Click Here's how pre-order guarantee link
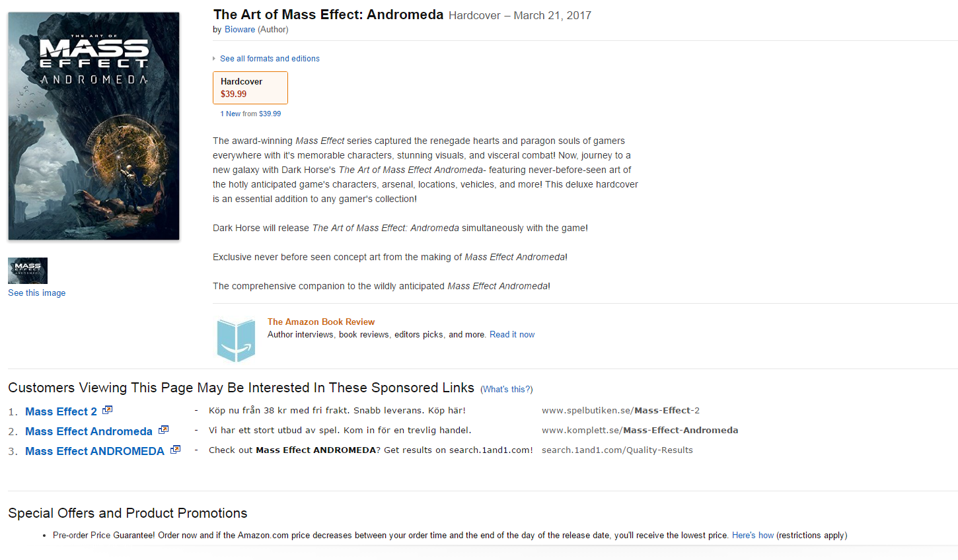 (753, 536)
